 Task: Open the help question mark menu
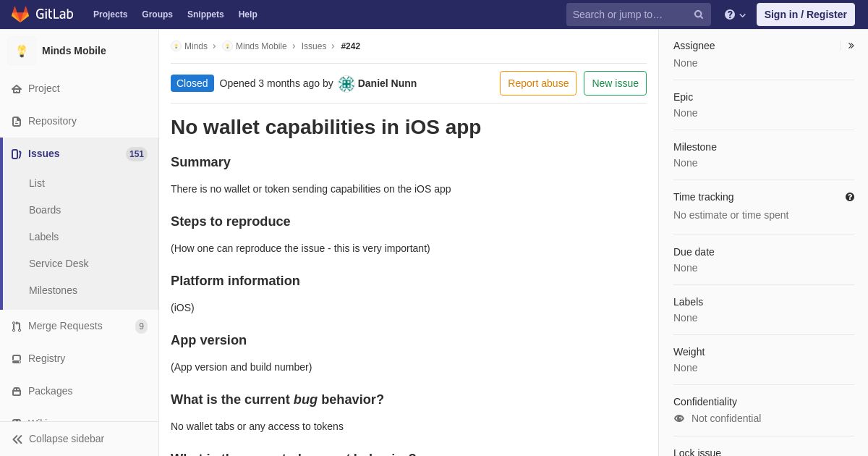[735, 14]
